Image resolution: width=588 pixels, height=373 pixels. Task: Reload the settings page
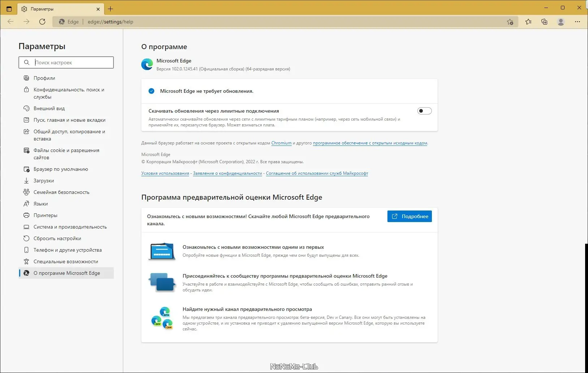[42, 22]
